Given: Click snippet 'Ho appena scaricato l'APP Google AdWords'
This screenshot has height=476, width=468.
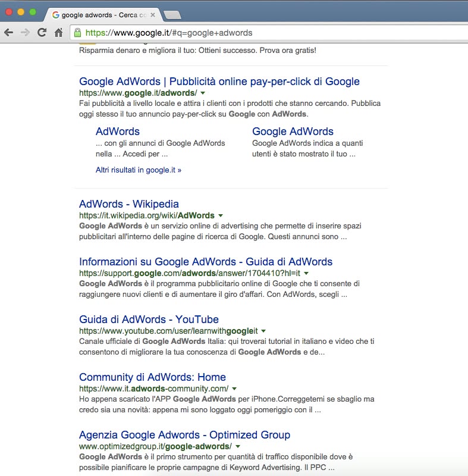Looking at the screenshot, I should coord(227,405).
